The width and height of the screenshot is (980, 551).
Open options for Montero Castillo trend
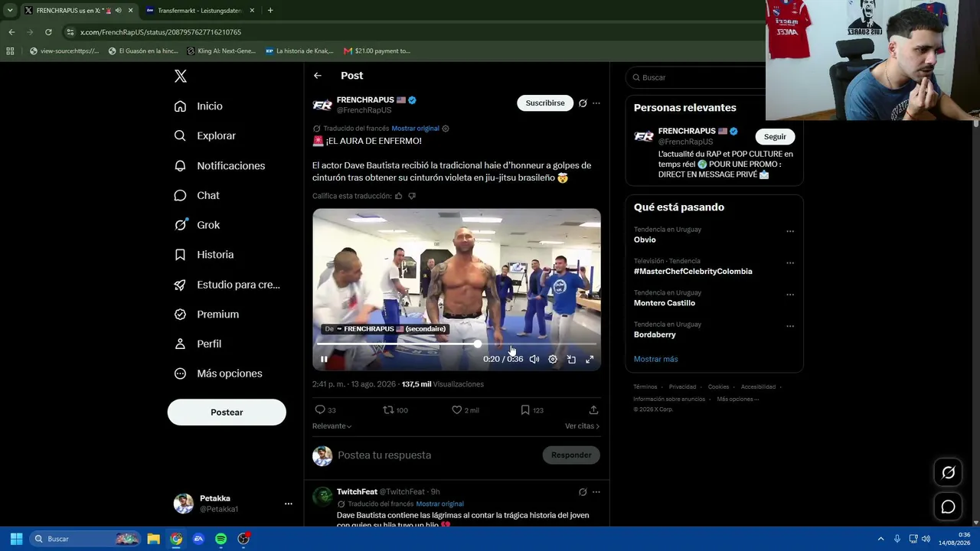790,295
